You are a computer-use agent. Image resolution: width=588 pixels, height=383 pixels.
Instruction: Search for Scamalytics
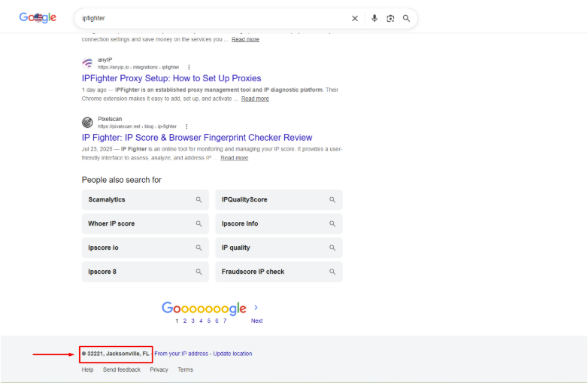tap(145, 199)
